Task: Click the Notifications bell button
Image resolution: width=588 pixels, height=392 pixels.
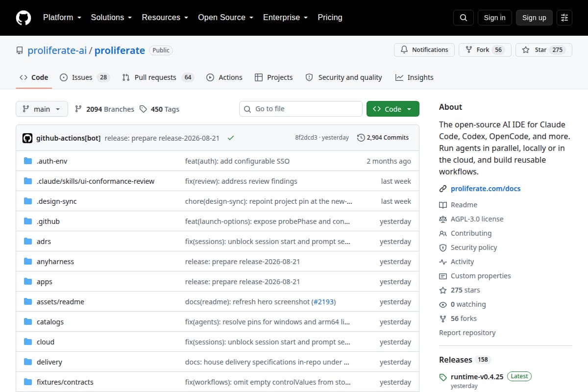Action: [x=424, y=50]
